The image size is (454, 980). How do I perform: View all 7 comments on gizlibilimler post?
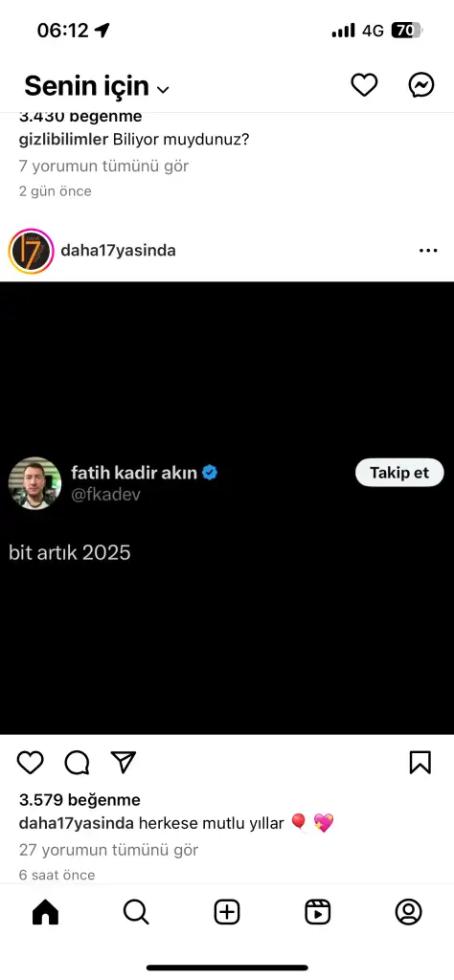[x=103, y=166]
